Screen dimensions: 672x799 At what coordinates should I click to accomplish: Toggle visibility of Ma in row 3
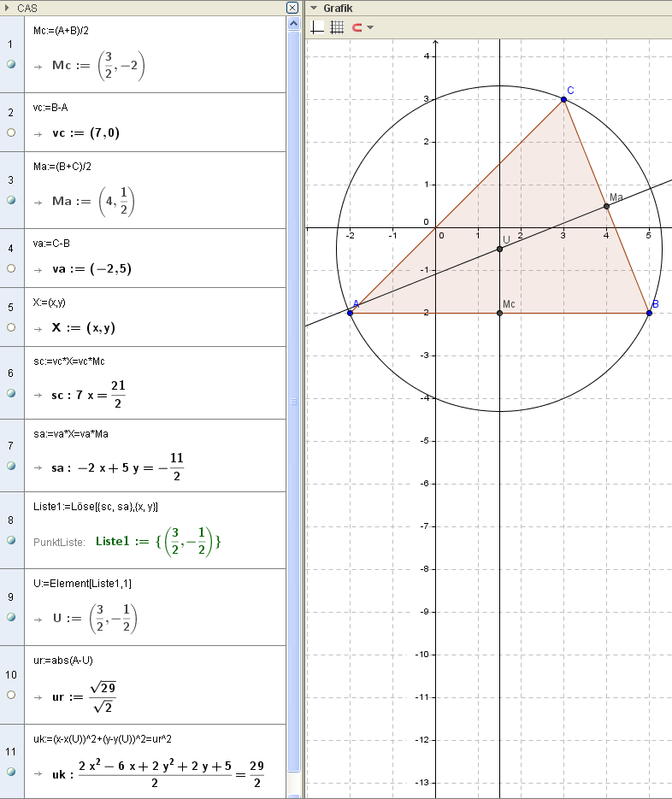coord(11,200)
